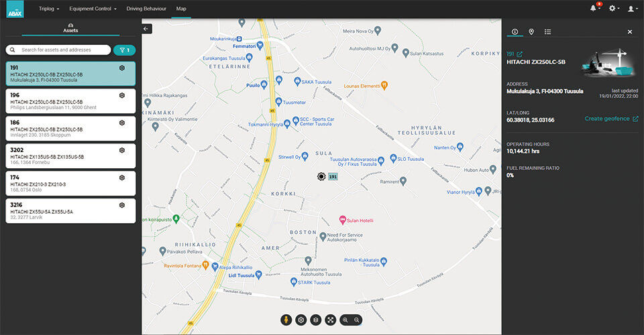
Task: Click the 191 map label tag
Action: (x=333, y=177)
